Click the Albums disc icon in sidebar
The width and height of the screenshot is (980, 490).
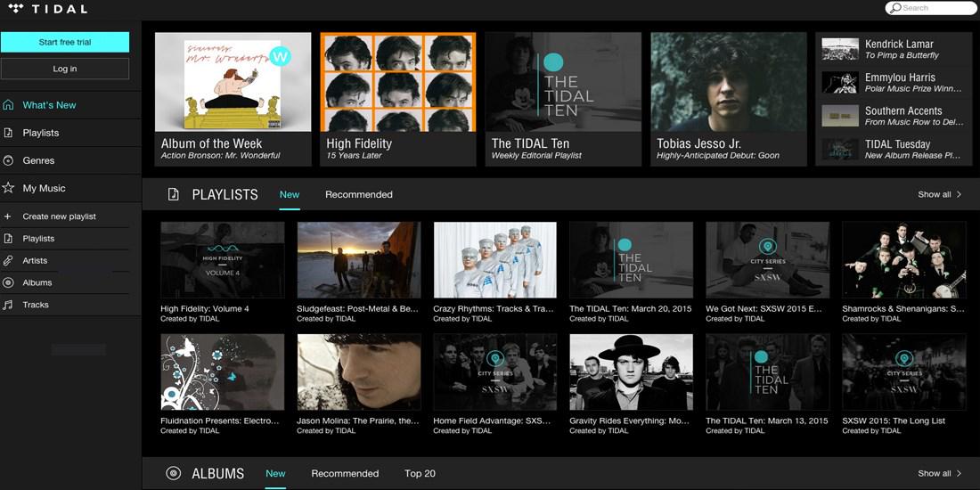(8, 282)
